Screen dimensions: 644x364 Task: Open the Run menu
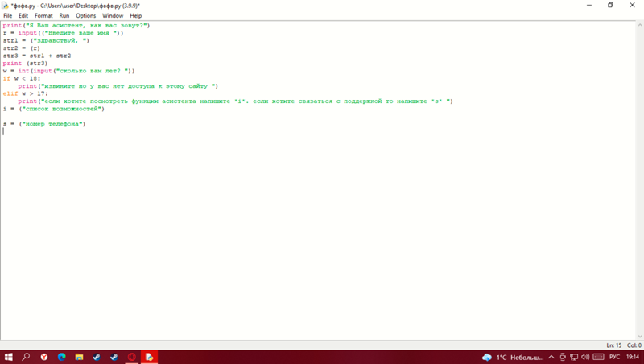click(x=64, y=15)
